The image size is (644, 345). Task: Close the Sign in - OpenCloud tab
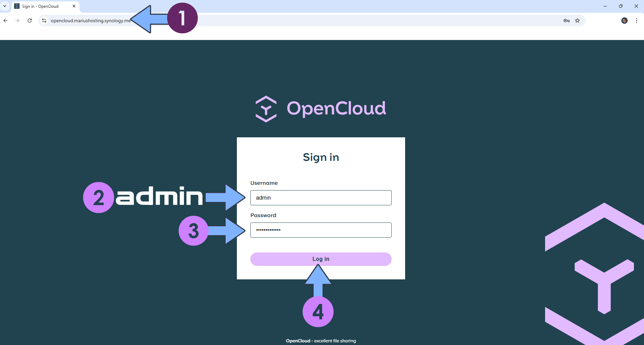click(74, 6)
